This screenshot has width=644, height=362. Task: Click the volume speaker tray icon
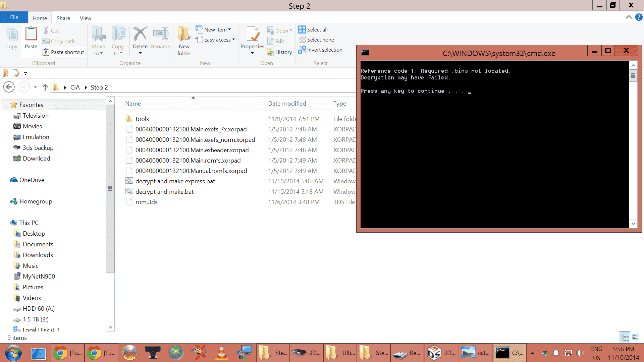[x=580, y=353]
